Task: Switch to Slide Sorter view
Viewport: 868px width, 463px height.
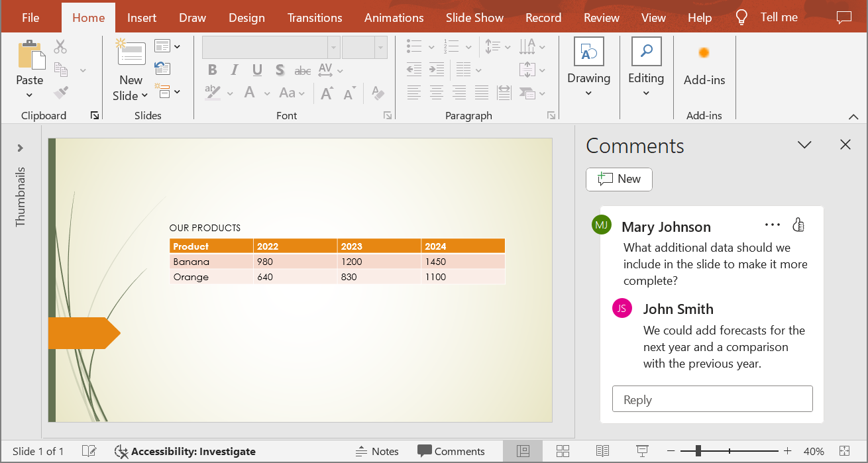Action: click(x=563, y=451)
